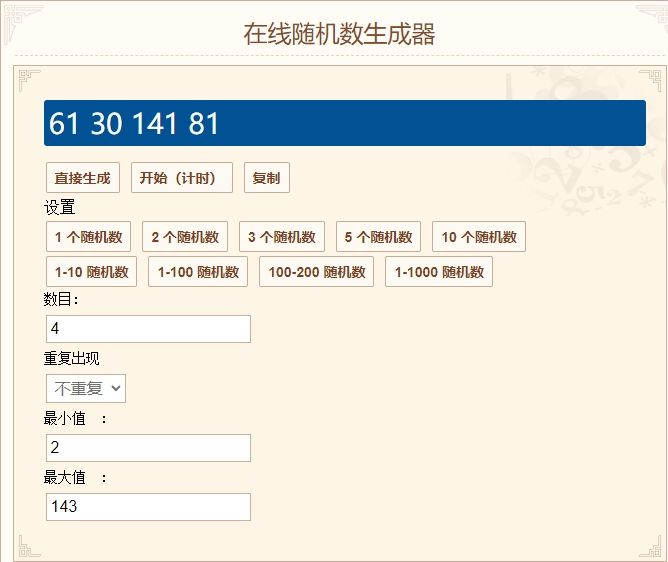Open the 不重复 repeat dropdown

tap(86, 389)
